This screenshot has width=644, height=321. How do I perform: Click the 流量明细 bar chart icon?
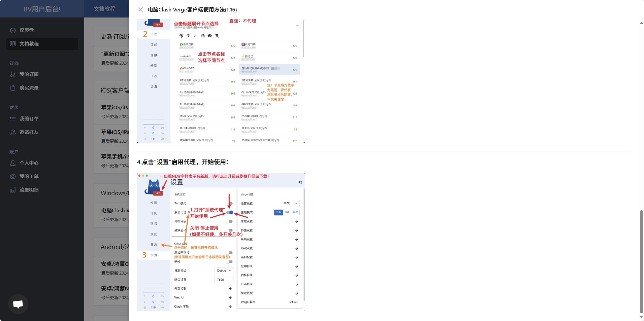(x=13, y=190)
